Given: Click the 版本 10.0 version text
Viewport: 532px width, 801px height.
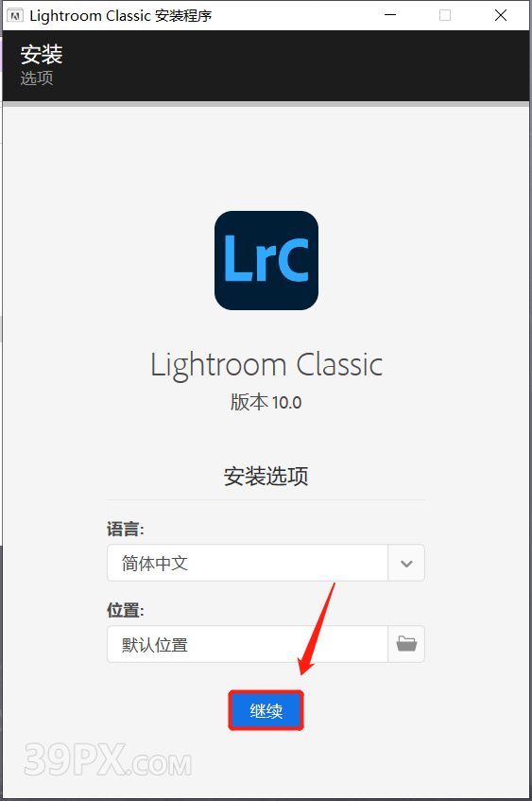Looking at the screenshot, I should (x=266, y=402).
